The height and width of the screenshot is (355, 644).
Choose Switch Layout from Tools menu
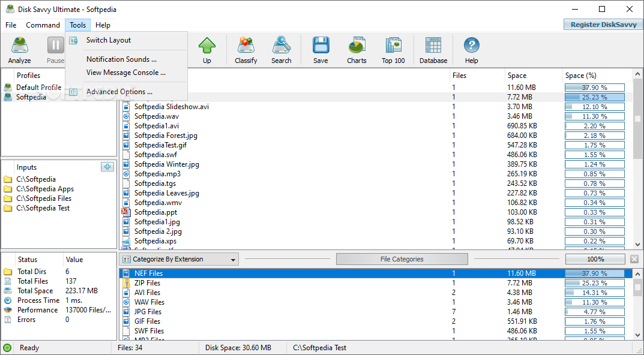pyautogui.click(x=109, y=40)
